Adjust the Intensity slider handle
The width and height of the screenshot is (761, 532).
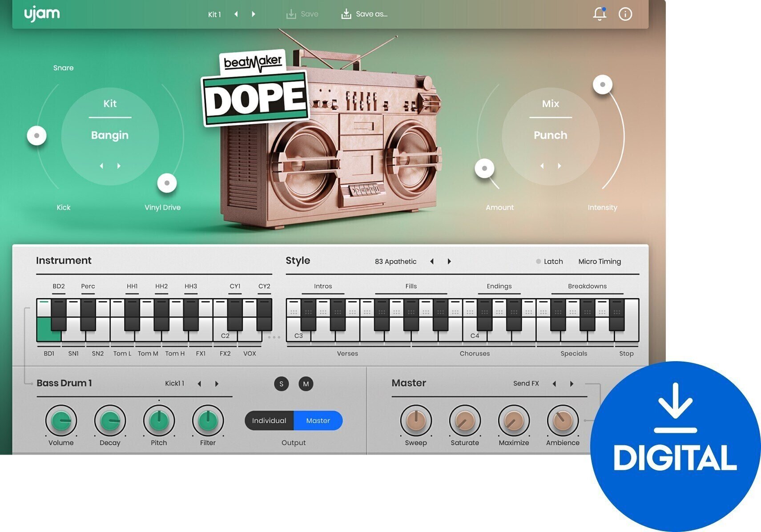tap(603, 85)
